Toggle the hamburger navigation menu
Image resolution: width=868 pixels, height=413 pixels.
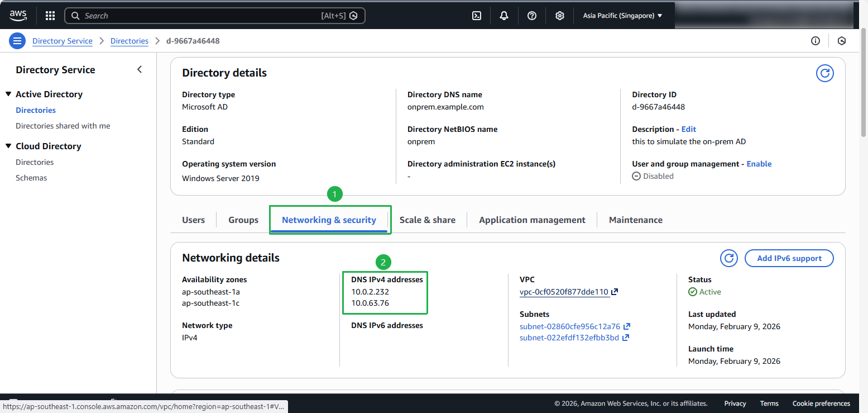(17, 41)
